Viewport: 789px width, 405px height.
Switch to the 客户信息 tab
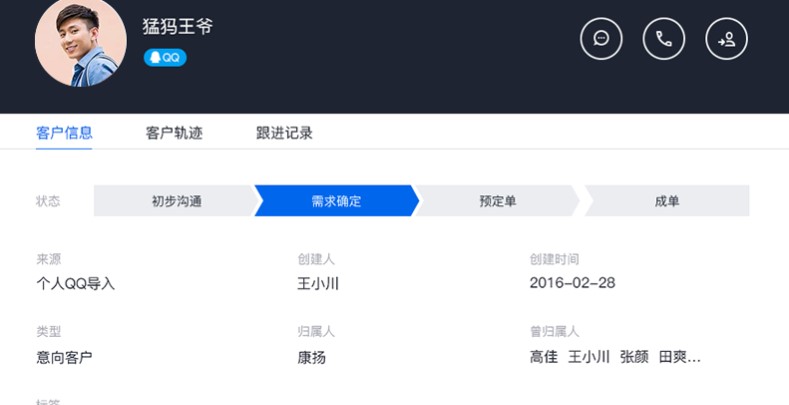pyautogui.click(x=64, y=133)
